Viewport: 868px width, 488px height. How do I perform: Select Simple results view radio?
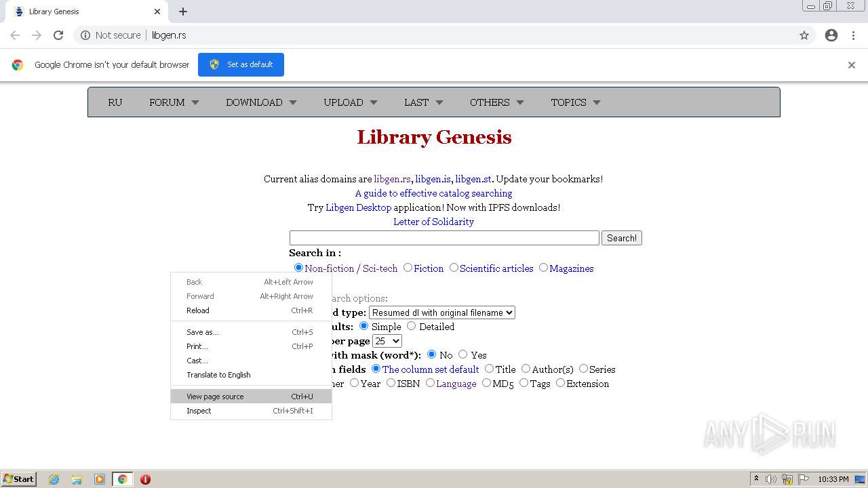pyautogui.click(x=363, y=326)
